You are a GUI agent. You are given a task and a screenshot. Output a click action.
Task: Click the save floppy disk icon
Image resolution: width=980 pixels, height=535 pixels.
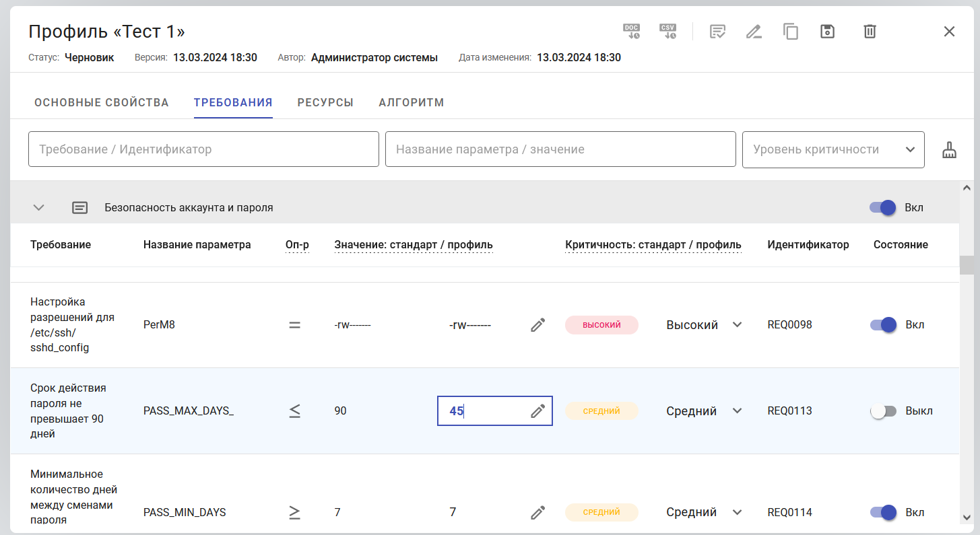click(x=827, y=32)
